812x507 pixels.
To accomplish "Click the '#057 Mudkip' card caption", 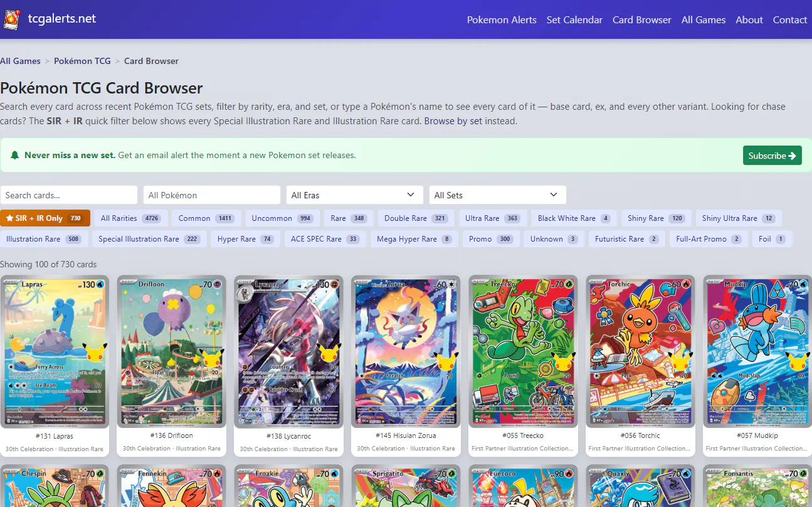I will [757, 435].
